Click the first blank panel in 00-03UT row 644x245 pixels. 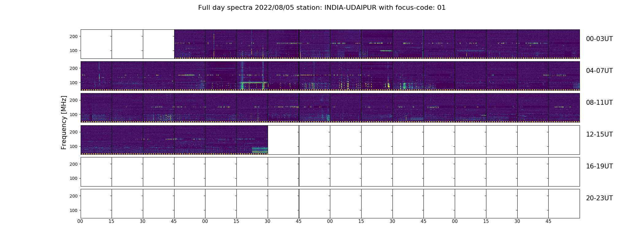click(96, 44)
